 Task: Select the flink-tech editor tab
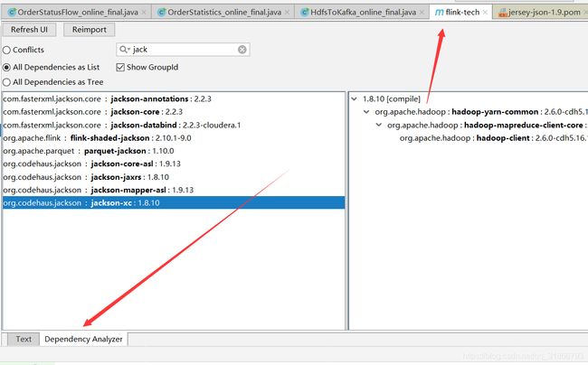point(462,13)
